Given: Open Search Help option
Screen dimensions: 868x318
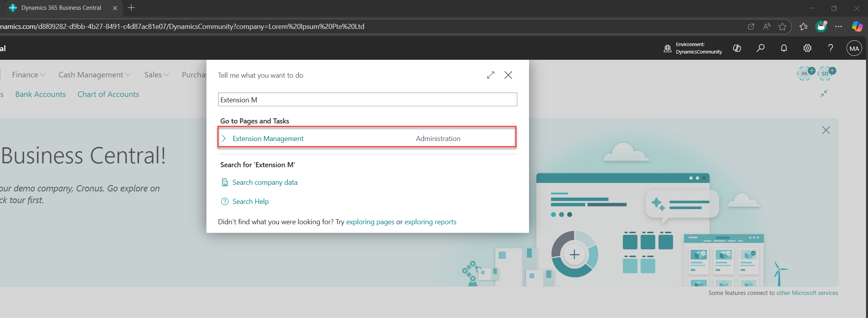Looking at the screenshot, I should (250, 202).
